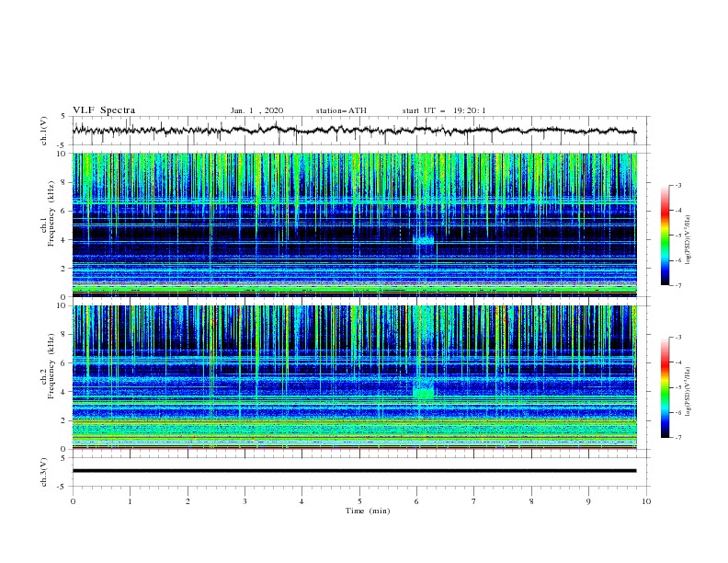Viewport: 728px width, 563px height.
Task: Click the ch.1 voltage waveform trace
Action: click(354, 130)
